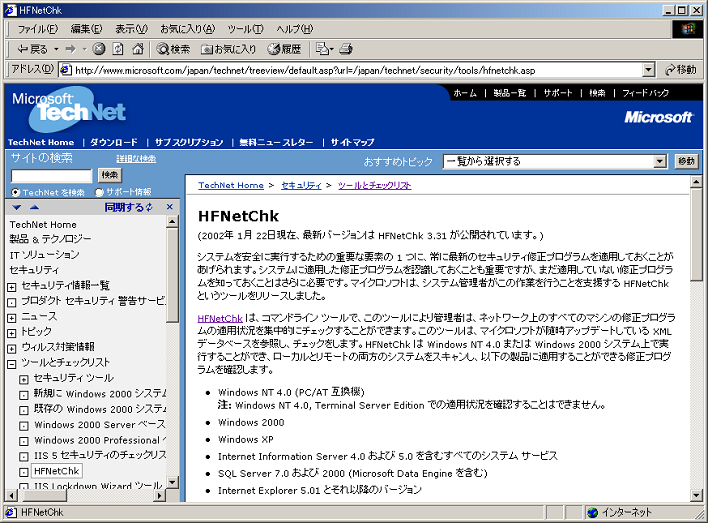This screenshot has width=708, height=523.
Task: Click the page icon in the status bar
Action: point(11,512)
